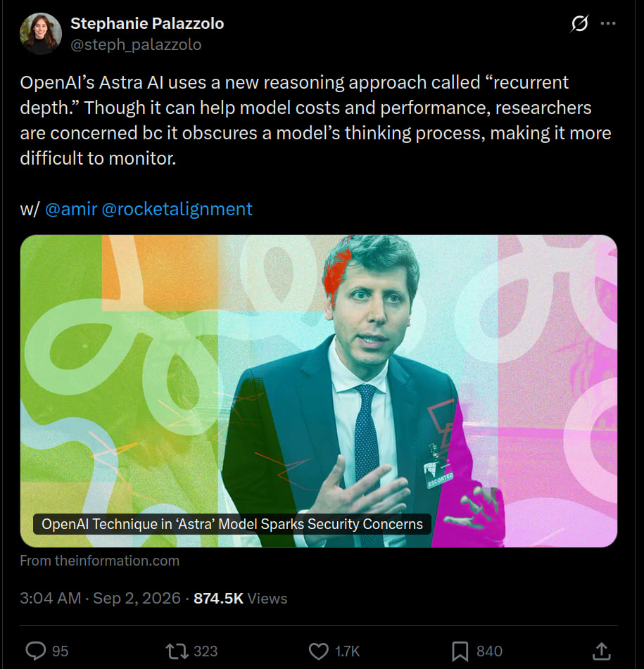Viewport: 644px width, 669px height.
Task: Open the 3:04 AM Sep 2, 2026 timestamp
Action: coord(100,598)
